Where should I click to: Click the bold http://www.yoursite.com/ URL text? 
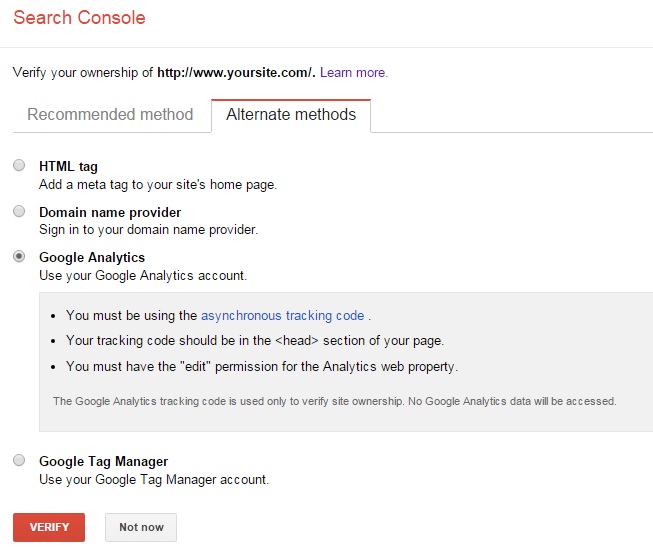(x=236, y=73)
